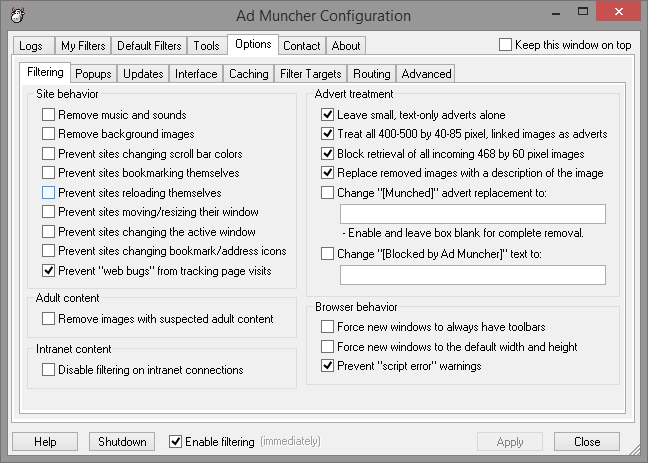
Task: Switch to the Popups sub-tab
Action: pyautogui.click(x=93, y=74)
